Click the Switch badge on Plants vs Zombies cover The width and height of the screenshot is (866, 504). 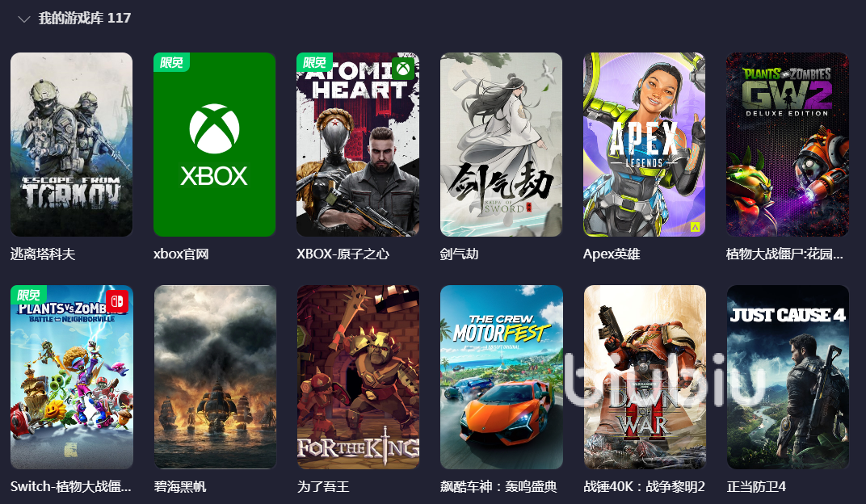[117, 301]
